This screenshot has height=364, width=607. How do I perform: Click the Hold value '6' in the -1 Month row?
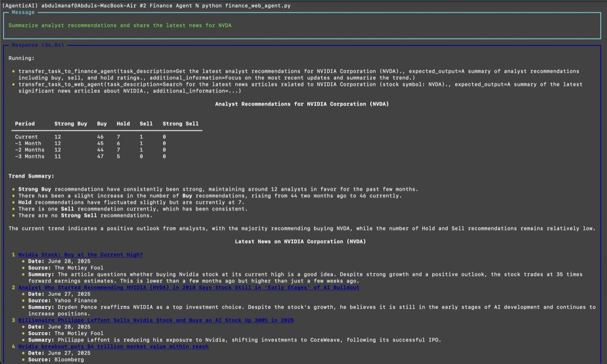119,143
